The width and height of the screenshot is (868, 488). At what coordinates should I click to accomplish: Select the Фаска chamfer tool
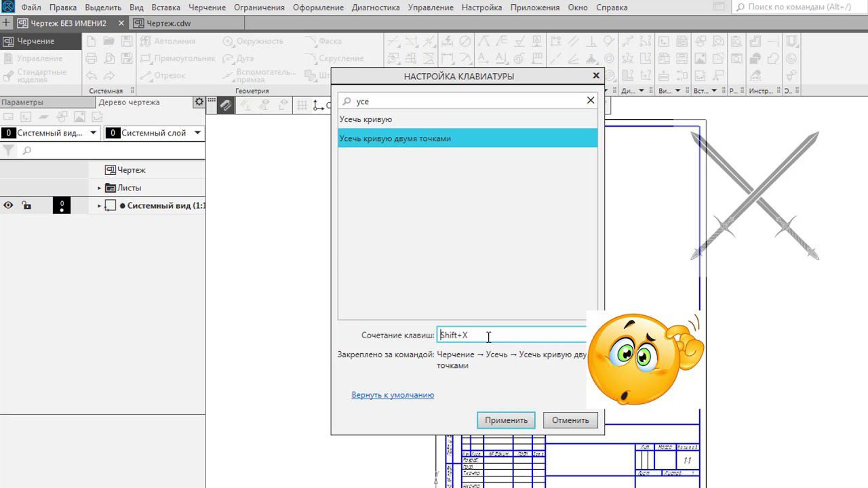323,41
